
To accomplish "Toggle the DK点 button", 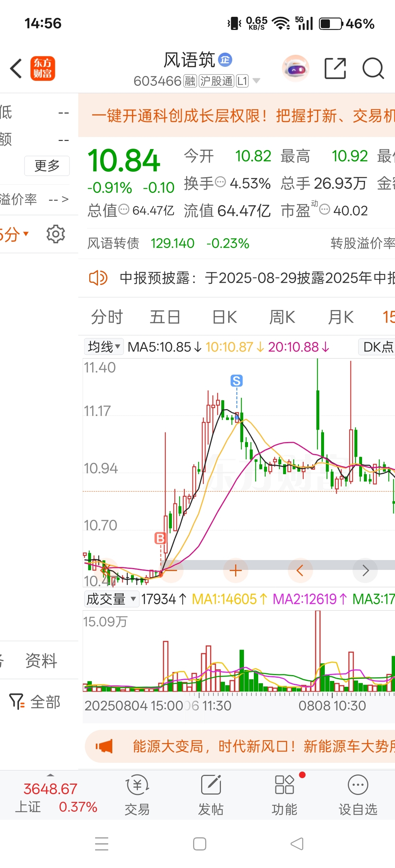I will [377, 347].
